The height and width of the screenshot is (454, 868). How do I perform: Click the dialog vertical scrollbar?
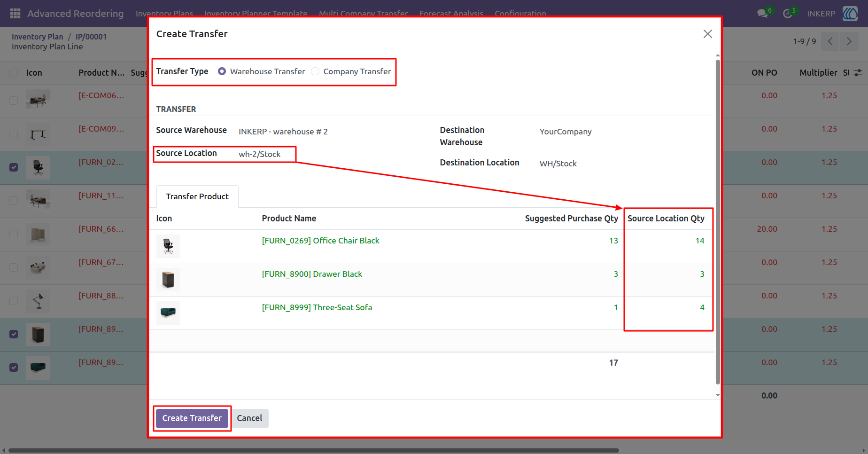(x=718, y=221)
